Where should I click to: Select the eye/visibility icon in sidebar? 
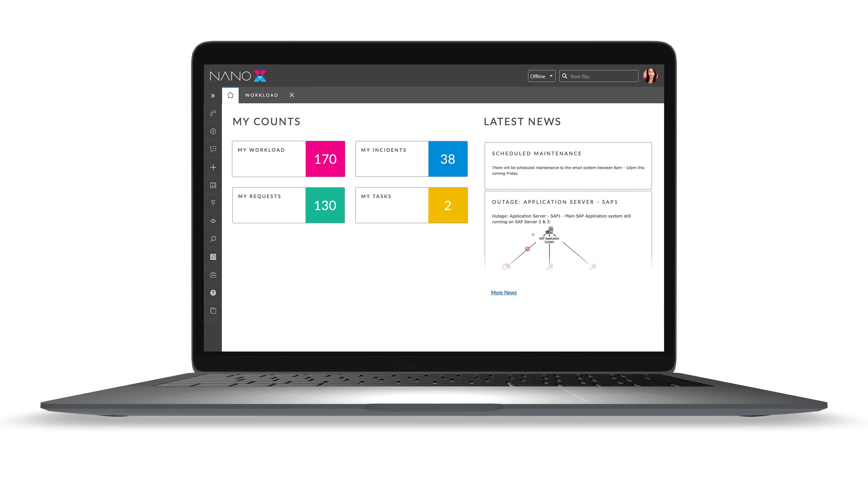tap(213, 221)
